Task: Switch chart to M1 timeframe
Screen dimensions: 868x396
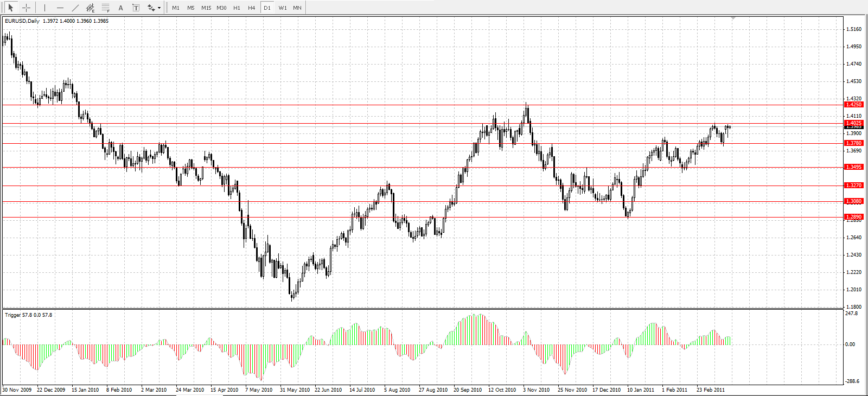Action: (176, 8)
